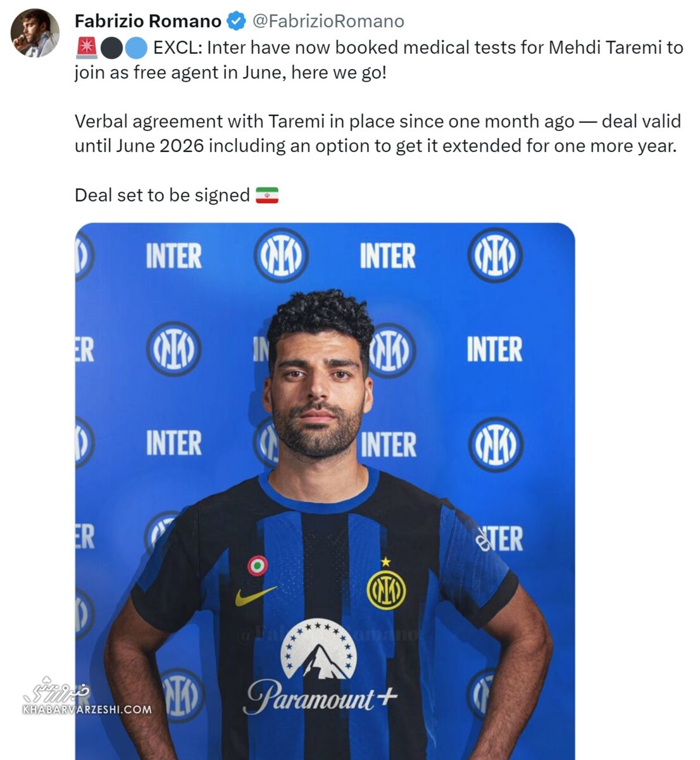Image resolution: width=700 pixels, height=760 pixels.
Task: Click the Nike swoosh on jersey
Action: coord(255,596)
